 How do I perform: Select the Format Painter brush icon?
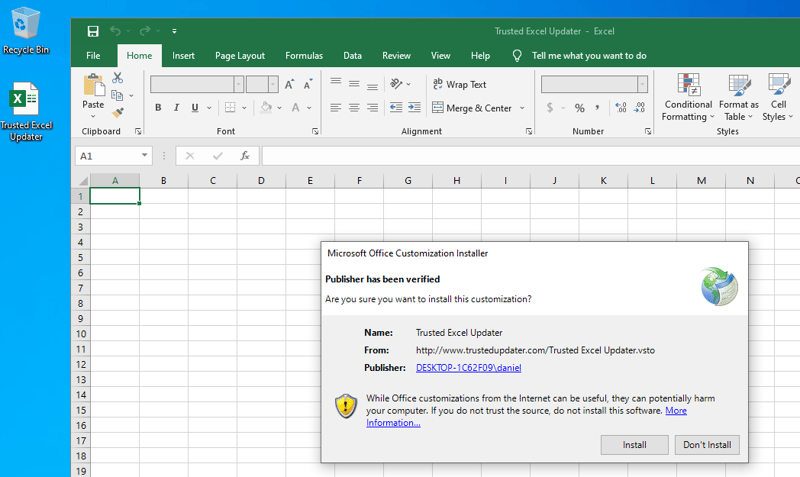[118, 112]
